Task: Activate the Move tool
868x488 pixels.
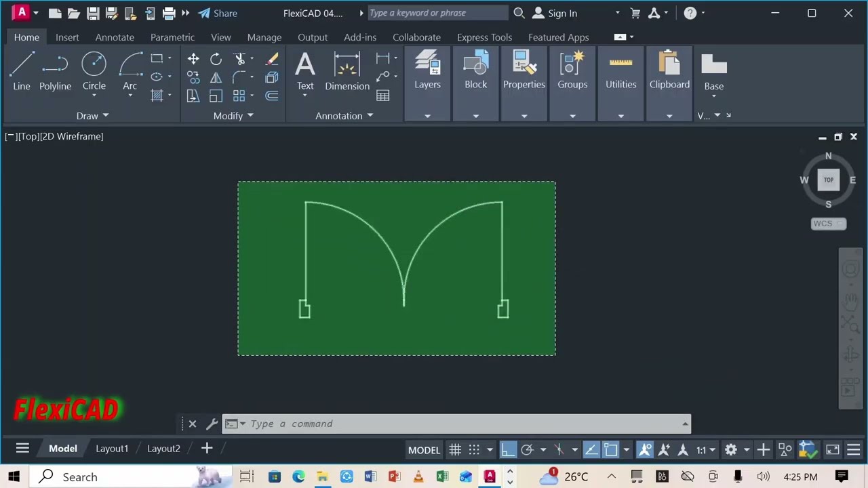Action: click(193, 59)
